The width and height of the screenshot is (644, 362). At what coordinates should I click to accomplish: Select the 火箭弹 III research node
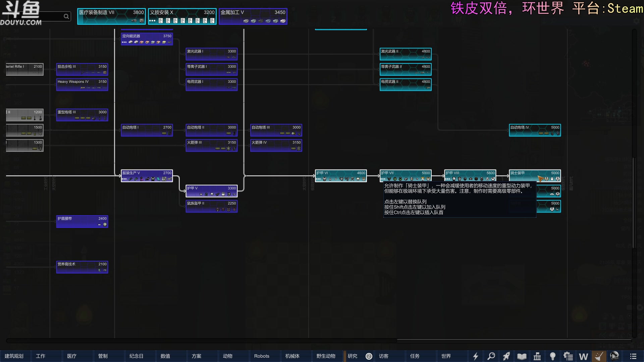tap(212, 145)
